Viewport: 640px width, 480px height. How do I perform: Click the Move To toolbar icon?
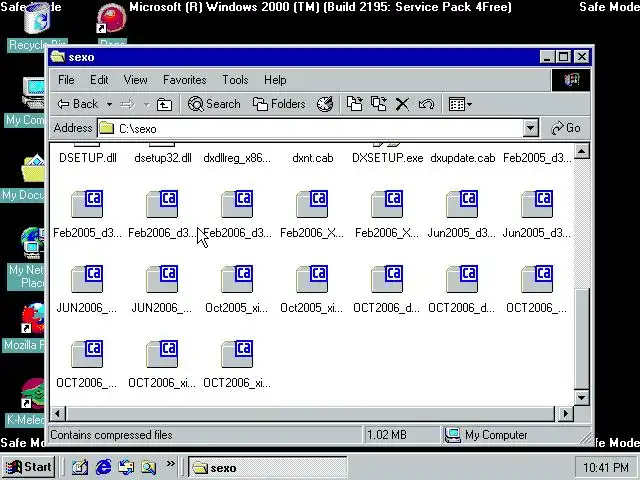pyautogui.click(x=354, y=104)
